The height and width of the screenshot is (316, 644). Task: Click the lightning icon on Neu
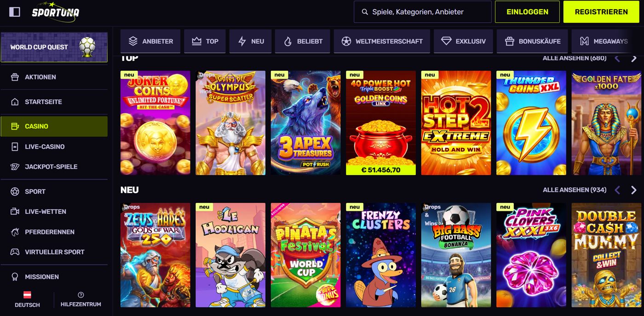coord(242,41)
